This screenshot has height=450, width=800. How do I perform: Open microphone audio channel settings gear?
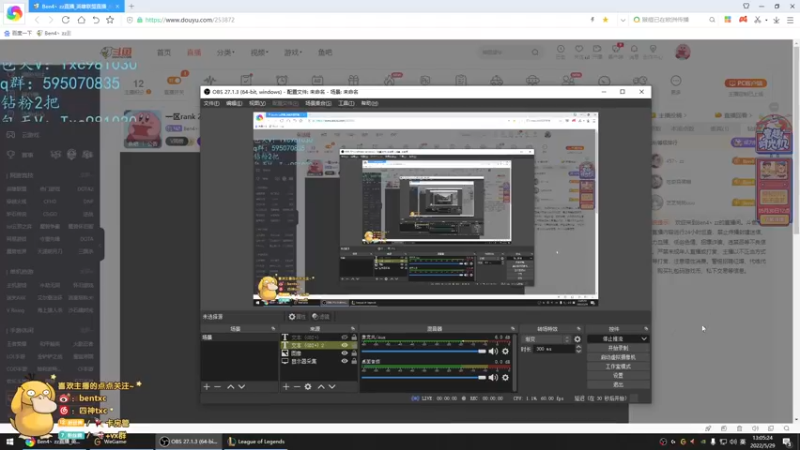click(x=505, y=351)
